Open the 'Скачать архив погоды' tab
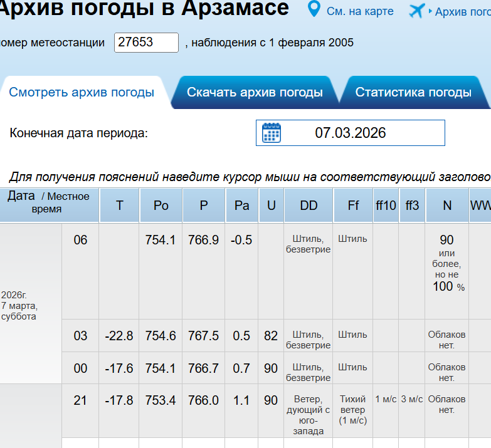The height and width of the screenshot is (448, 491). click(255, 92)
